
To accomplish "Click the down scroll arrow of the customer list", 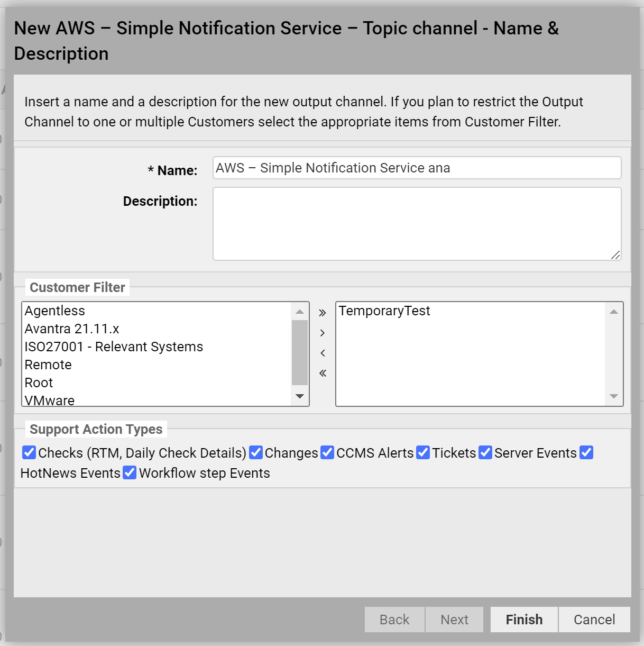I will 299,396.
